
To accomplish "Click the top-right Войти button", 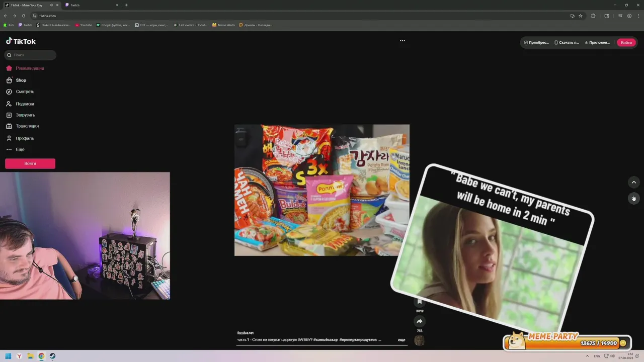I will click(626, 43).
